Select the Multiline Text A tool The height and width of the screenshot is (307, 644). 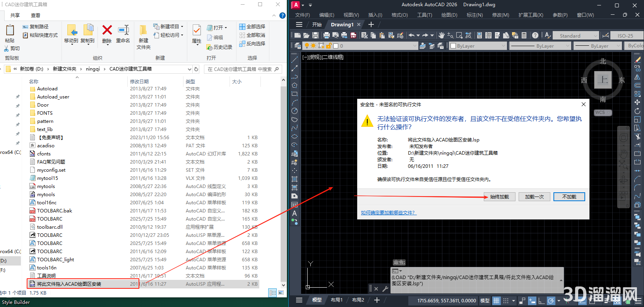tap(295, 213)
